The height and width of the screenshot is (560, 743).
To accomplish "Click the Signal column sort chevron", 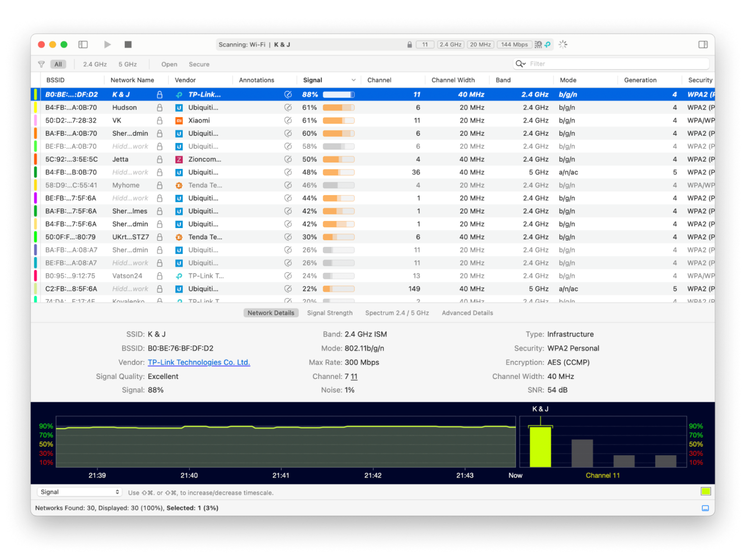I will (353, 80).
